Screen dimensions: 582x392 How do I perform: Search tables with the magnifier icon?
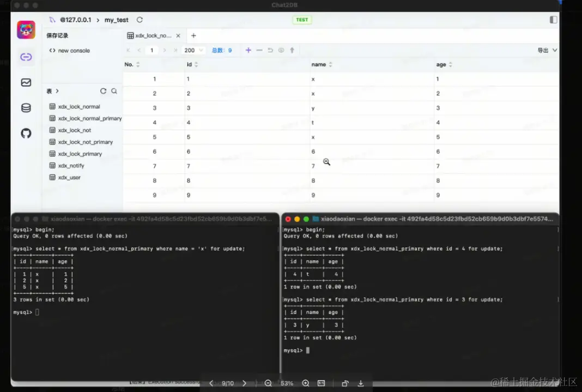[x=114, y=91]
